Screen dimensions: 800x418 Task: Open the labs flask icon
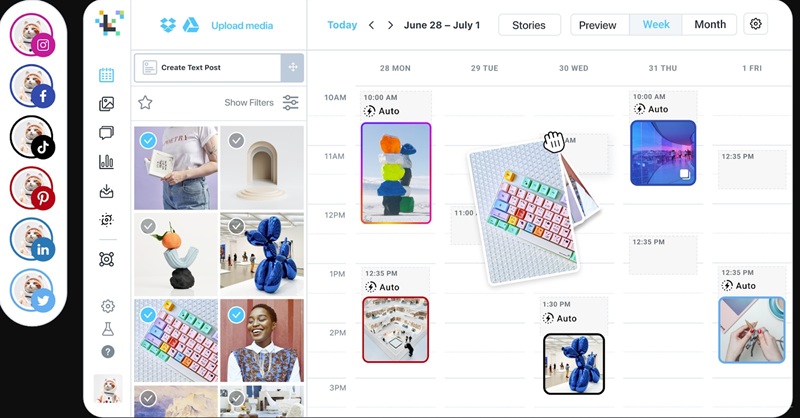click(x=108, y=329)
